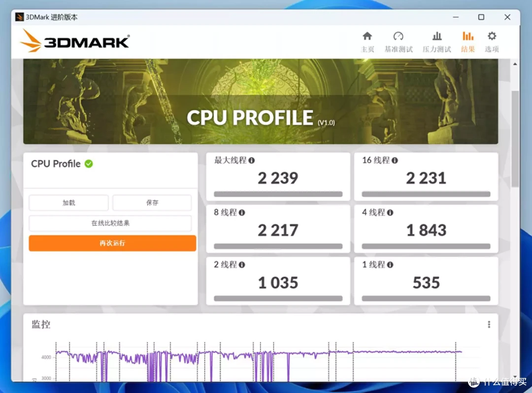The height and width of the screenshot is (393, 532).
Task: Minimize the 3DMark window
Action: click(x=456, y=17)
